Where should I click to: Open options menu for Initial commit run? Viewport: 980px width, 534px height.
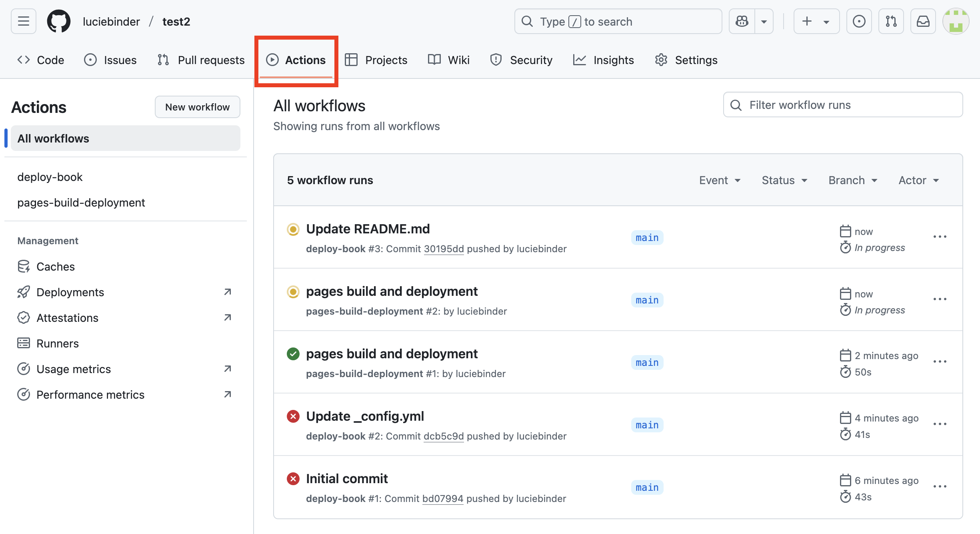940,486
